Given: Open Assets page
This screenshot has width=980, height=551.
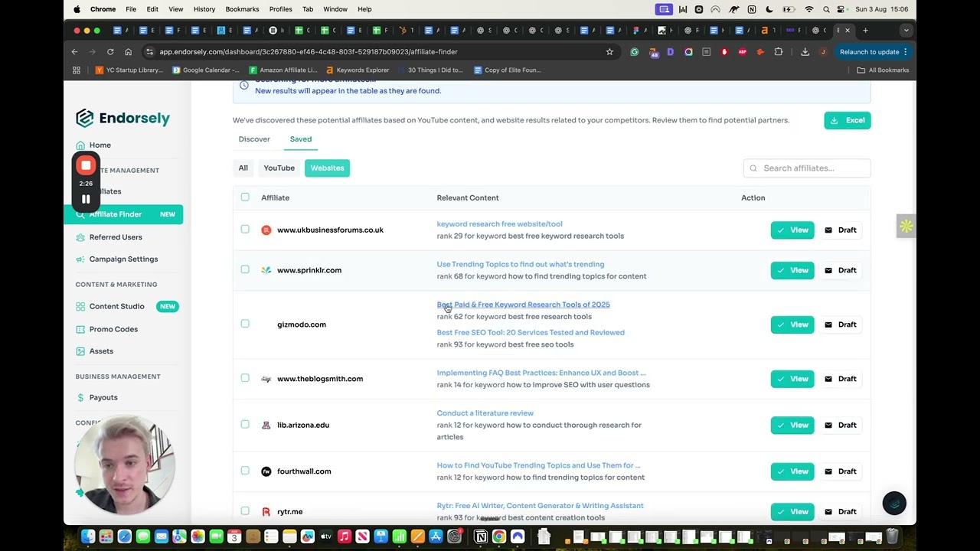Looking at the screenshot, I should pyautogui.click(x=101, y=351).
